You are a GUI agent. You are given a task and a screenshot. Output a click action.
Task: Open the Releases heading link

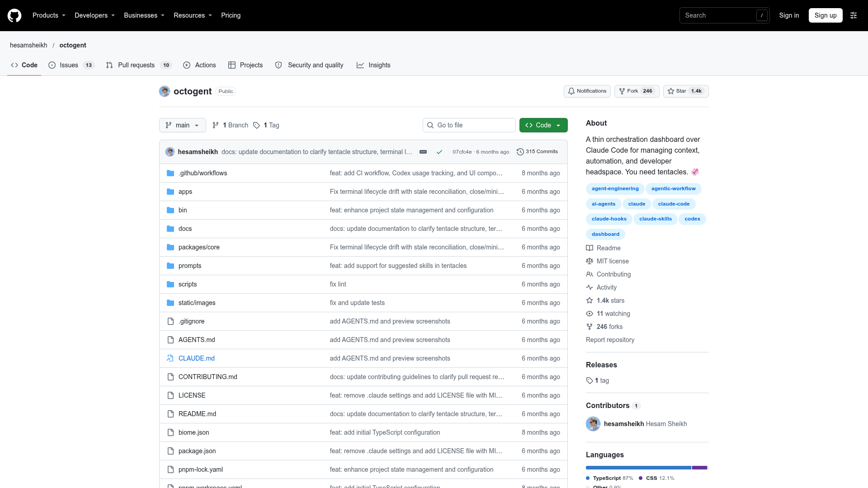601,365
